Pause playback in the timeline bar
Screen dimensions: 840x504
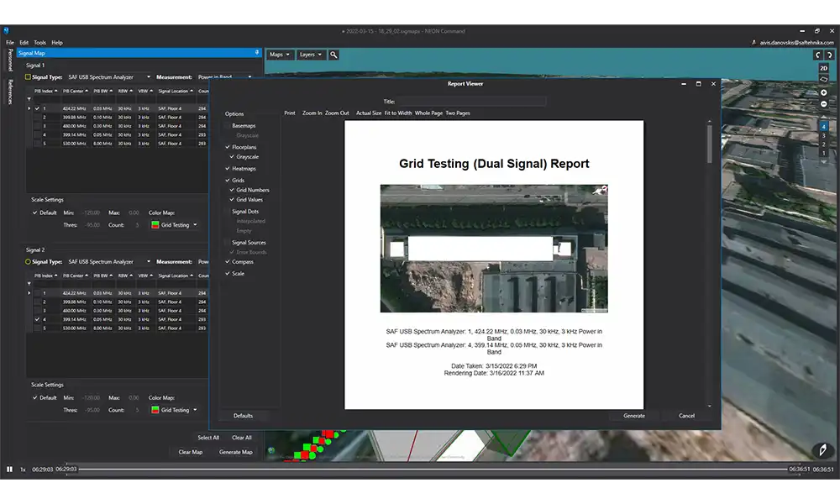click(x=9, y=470)
